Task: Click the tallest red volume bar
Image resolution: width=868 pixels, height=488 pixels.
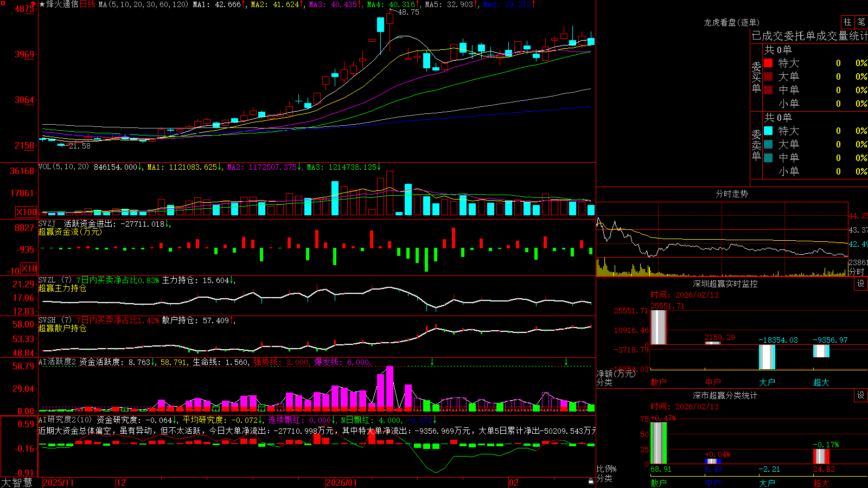Action: [x=390, y=193]
